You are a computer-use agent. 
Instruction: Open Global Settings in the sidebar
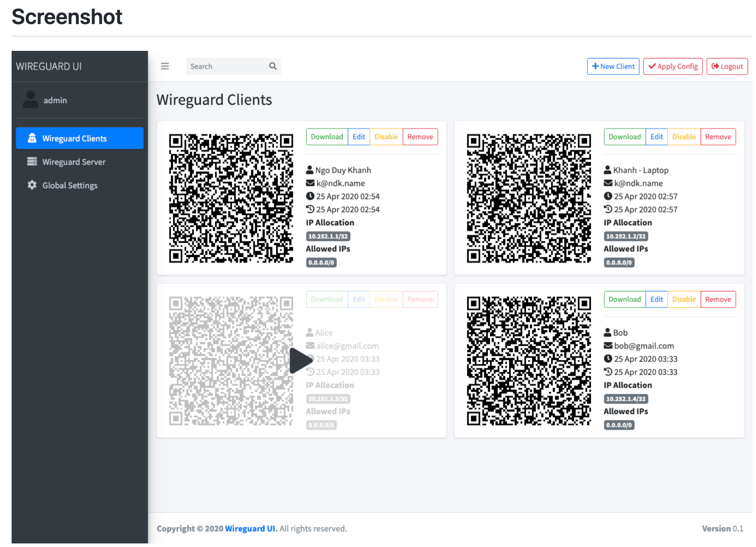tap(79, 185)
